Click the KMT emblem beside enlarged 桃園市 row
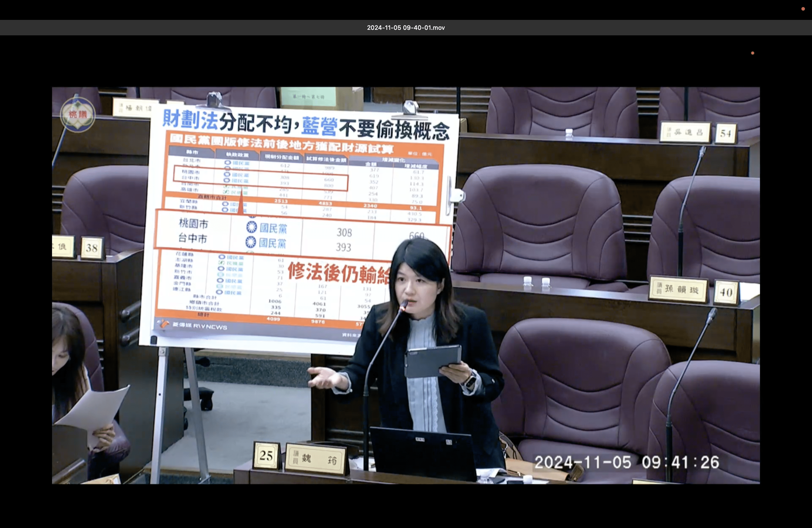The height and width of the screenshot is (528, 812). click(x=251, y=227)
